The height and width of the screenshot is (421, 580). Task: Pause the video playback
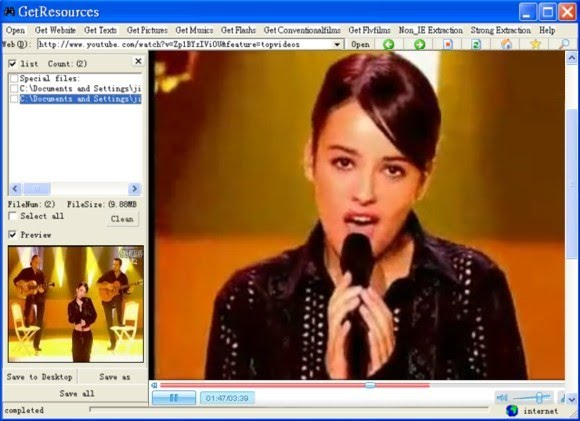174,398
